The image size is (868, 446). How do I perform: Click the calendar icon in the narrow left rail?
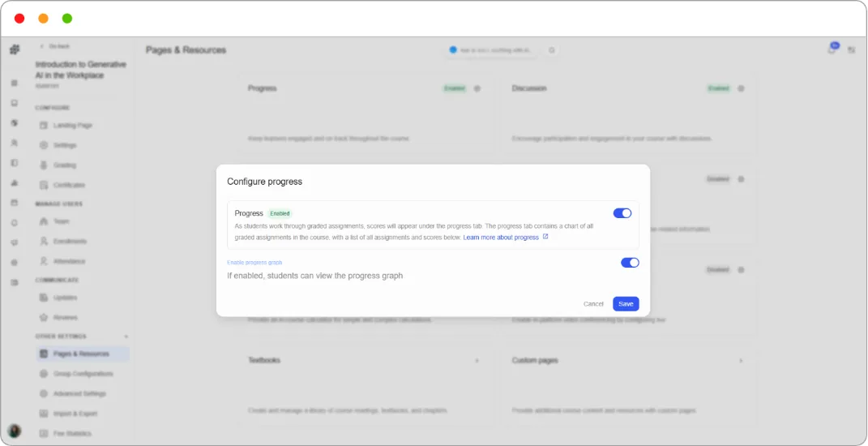pos(15,203)
